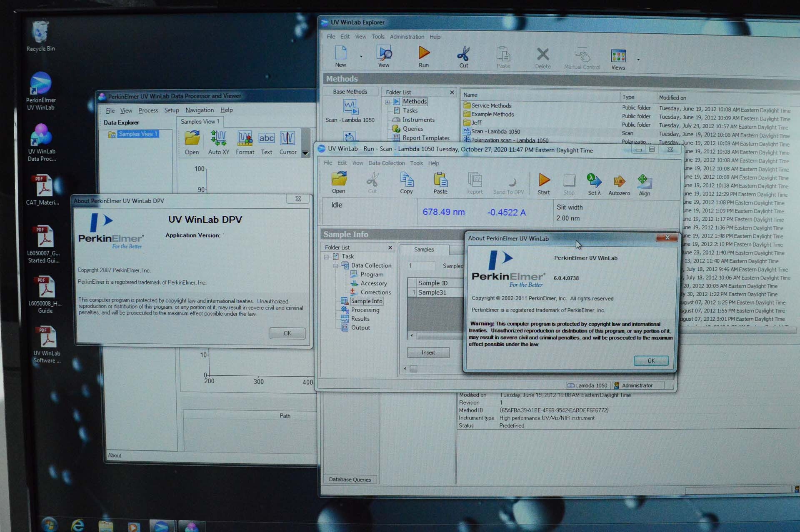Click the Database Queries button in Explorer
800x532 pixels.
350,480
